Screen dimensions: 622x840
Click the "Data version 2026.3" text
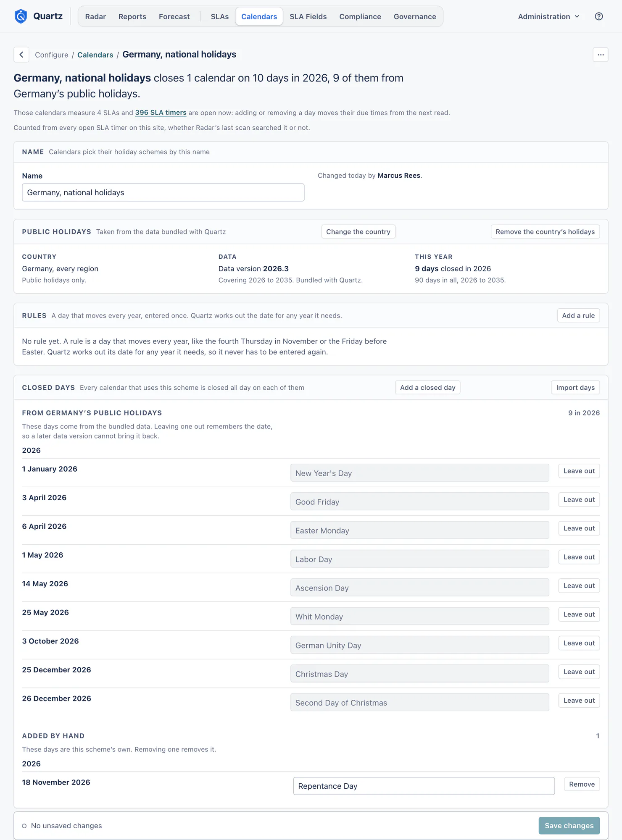click(x=253, y=269)
